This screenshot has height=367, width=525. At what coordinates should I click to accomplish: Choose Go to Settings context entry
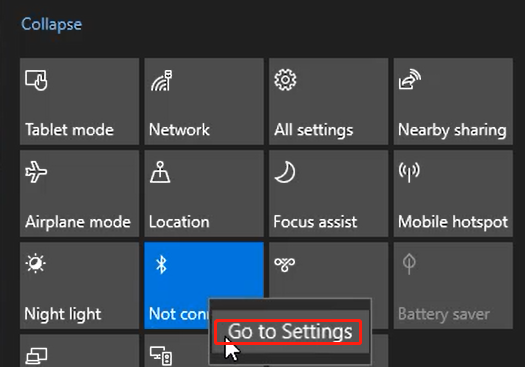tap(290, 332)
